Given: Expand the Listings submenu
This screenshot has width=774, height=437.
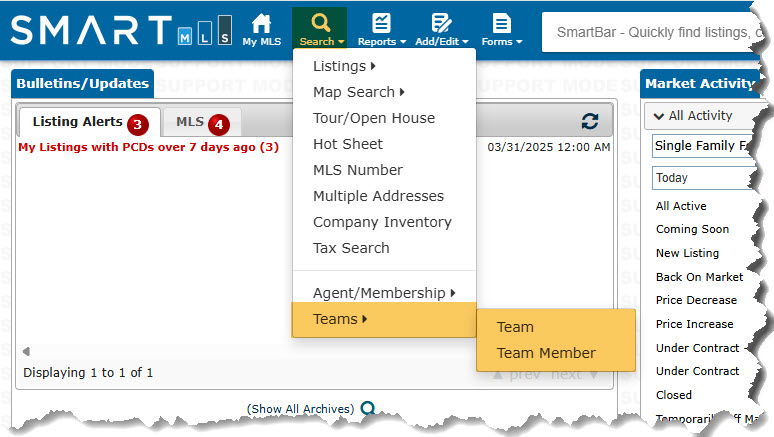Looking at the screenshot, I should pyautogui.click(x=344, y=66).
